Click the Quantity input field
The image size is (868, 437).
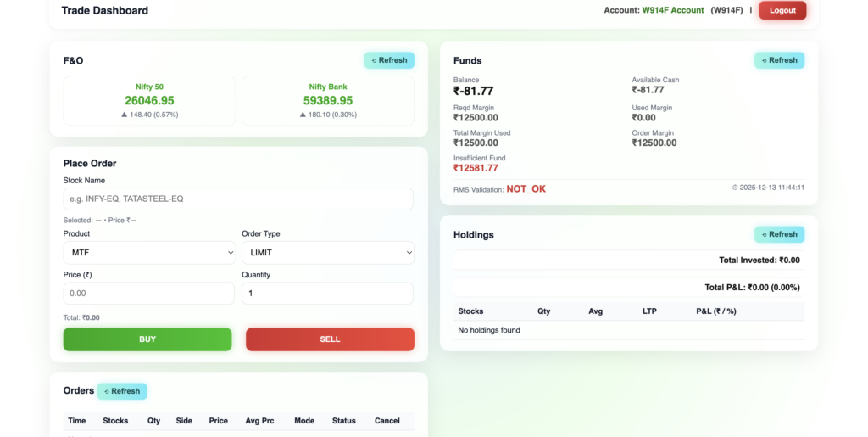click(x=327, y=294)
